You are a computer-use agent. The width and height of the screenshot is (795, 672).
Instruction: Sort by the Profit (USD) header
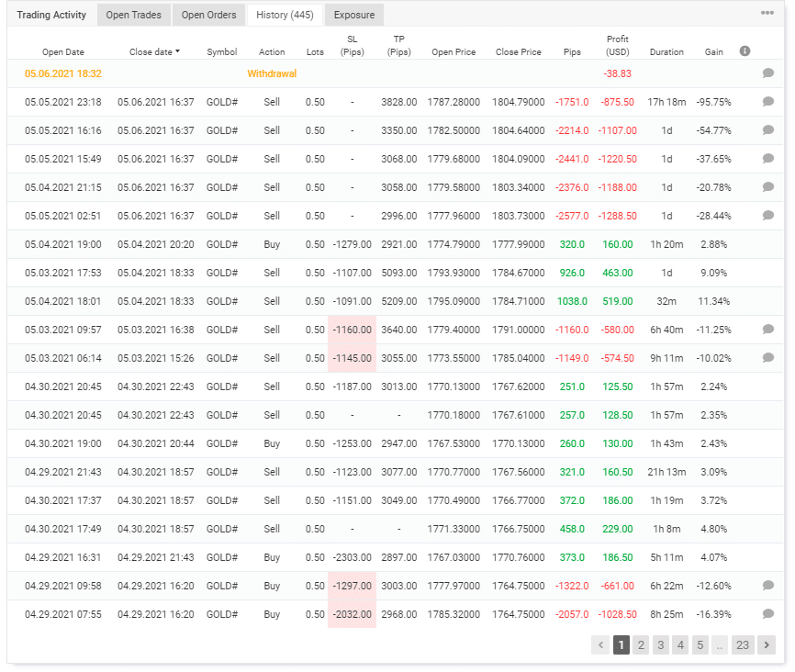618,46
